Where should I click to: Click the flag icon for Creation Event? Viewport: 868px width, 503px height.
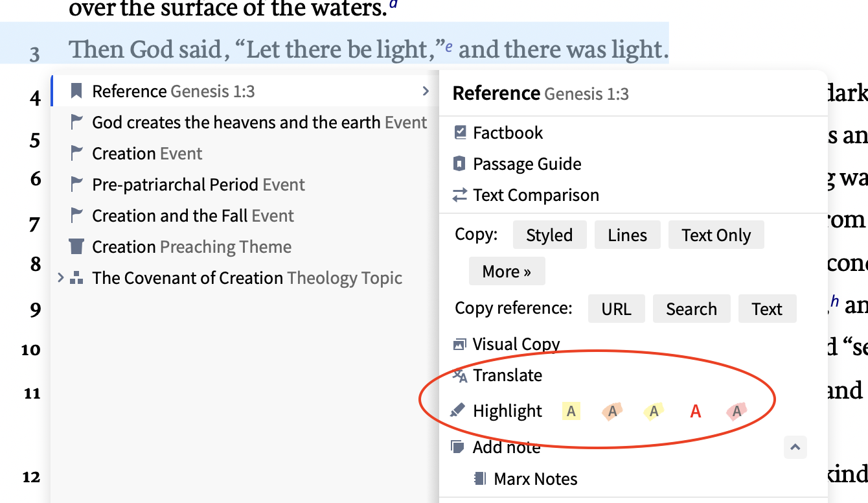point(76,153)
